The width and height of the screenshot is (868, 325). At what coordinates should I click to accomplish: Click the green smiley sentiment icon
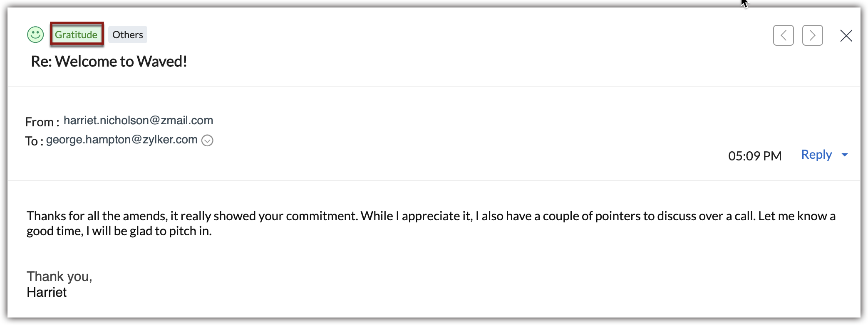coord(35,34)
